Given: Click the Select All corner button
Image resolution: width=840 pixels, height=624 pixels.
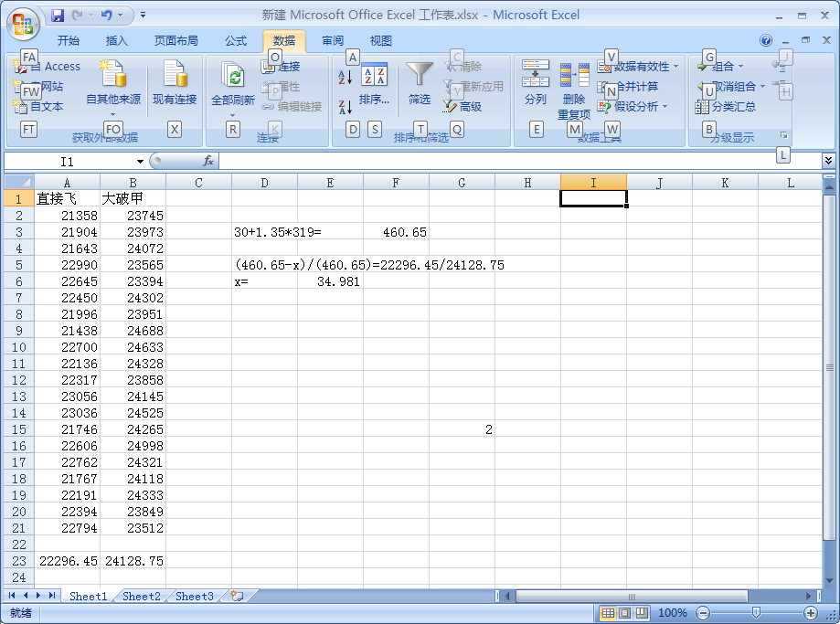Looking at the screenshot, I should [19, 182].
